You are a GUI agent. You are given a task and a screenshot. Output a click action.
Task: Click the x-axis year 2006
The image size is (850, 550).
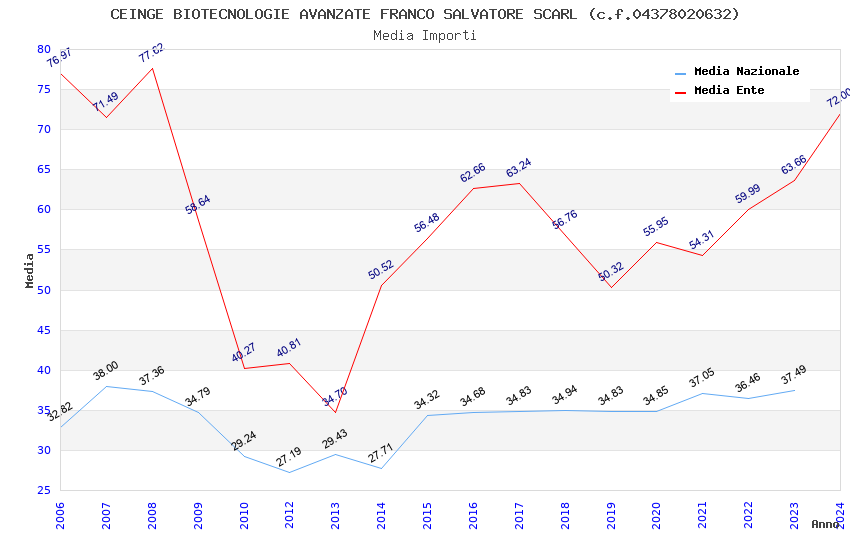click(x=60, y=515)
